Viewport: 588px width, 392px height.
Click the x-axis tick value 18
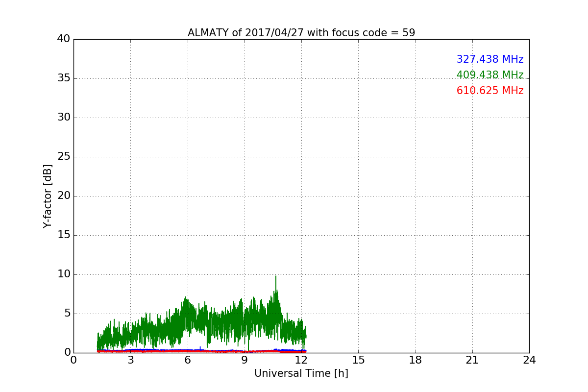pyautogui.click(x=416, y=360)
